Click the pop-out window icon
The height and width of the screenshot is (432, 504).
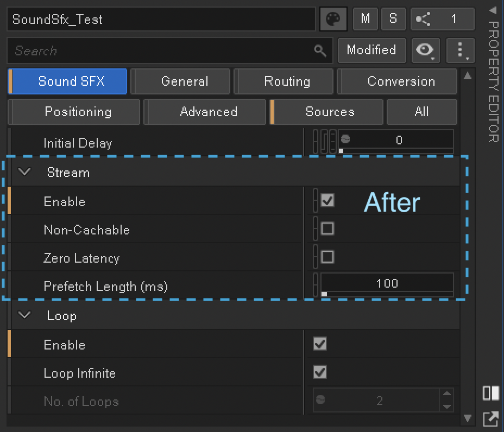pyautogui.click(x=490, y=418)
